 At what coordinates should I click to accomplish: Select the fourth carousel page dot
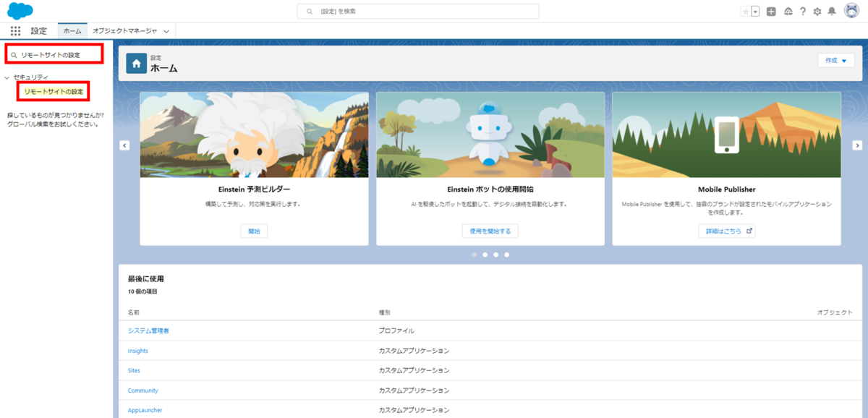pos(506,255)
